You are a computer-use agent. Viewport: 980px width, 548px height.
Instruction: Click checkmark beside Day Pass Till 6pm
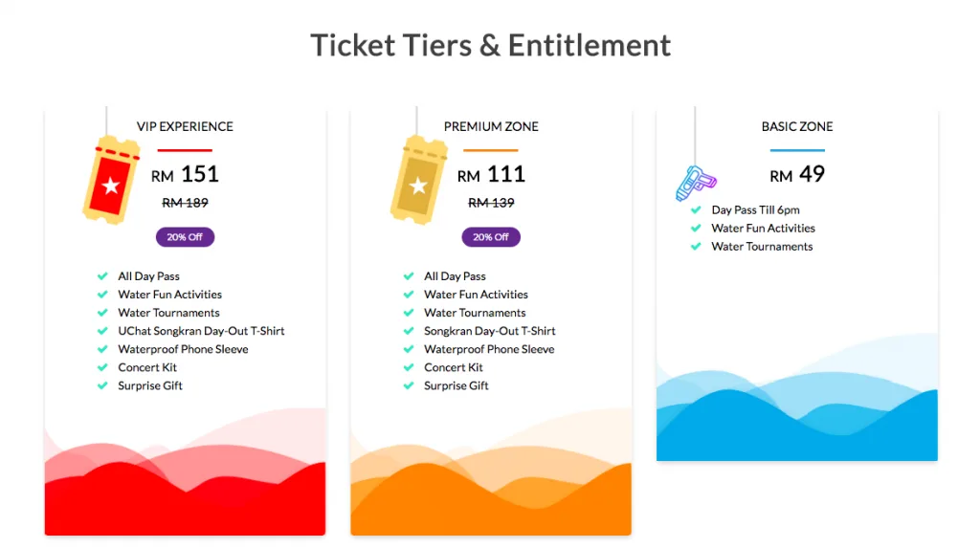(696, 210)
